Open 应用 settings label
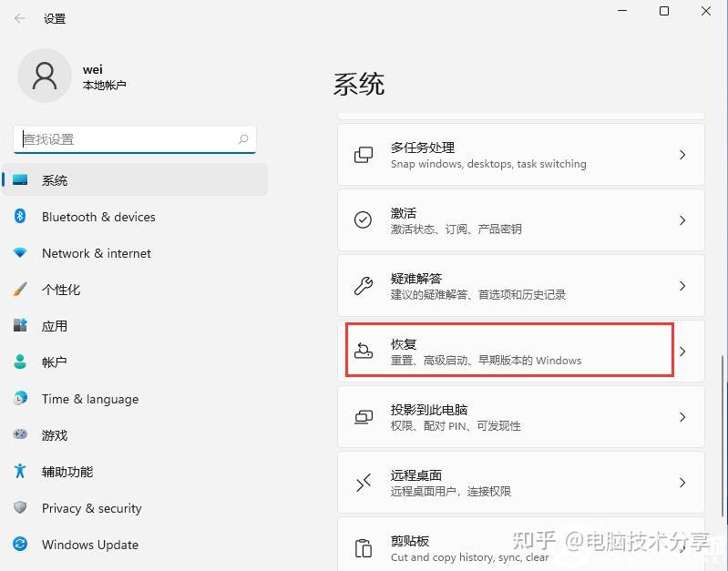728x571 pixels. (x=55, y=326)
